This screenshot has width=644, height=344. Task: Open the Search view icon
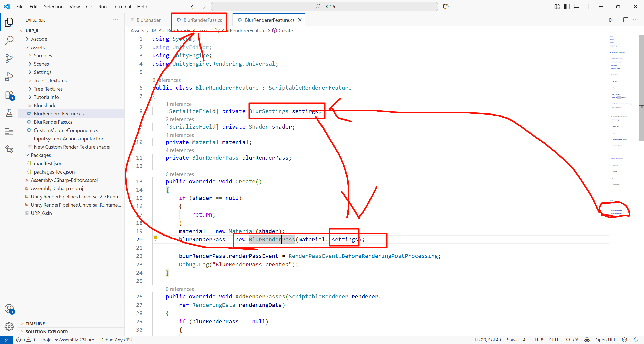pyautogui.click(x=9, y=40)
